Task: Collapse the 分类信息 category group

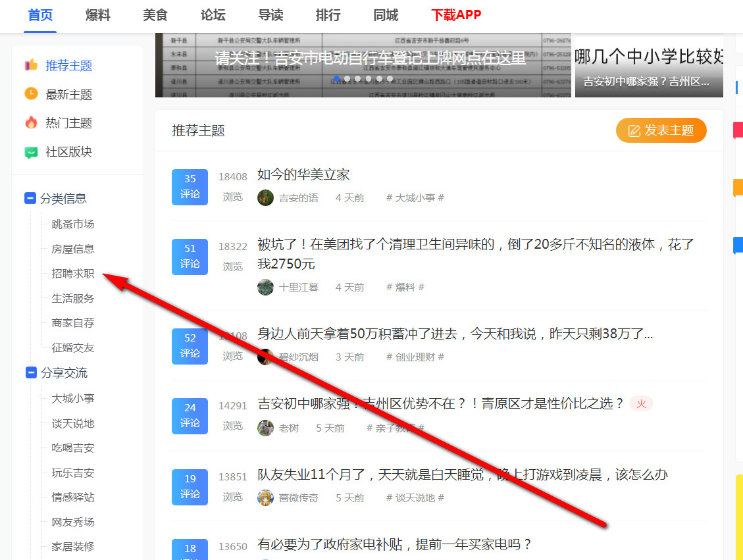Action: point(30,198)
